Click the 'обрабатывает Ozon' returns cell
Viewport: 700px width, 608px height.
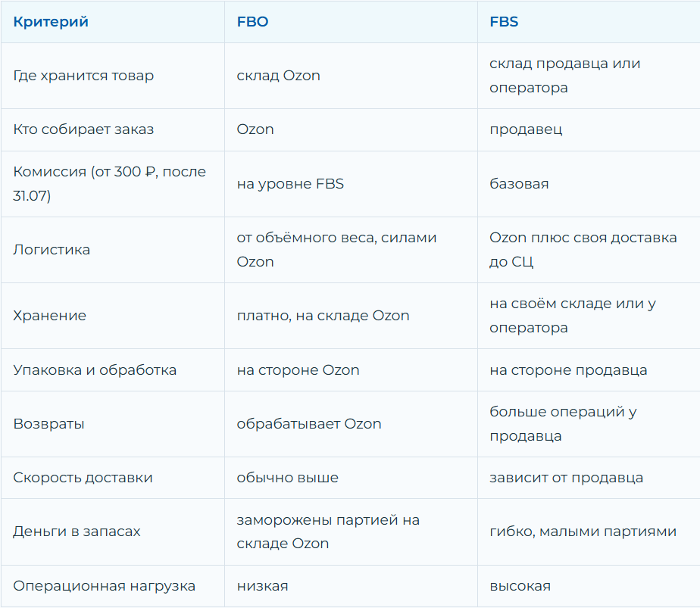pyautogui.click(x=309, y=424)
